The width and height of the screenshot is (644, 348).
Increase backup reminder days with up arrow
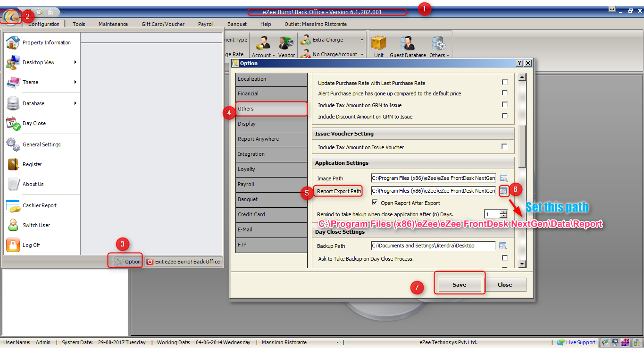pos(503,212)
